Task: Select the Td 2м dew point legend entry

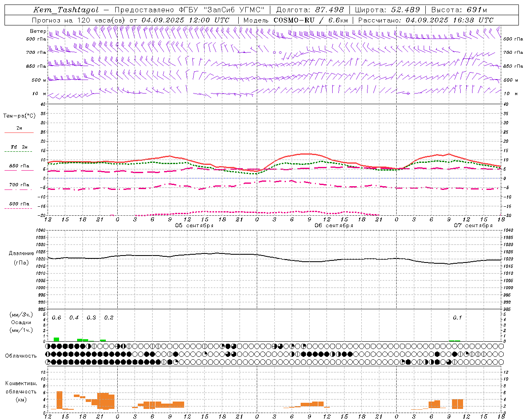Action: [19, 147]
